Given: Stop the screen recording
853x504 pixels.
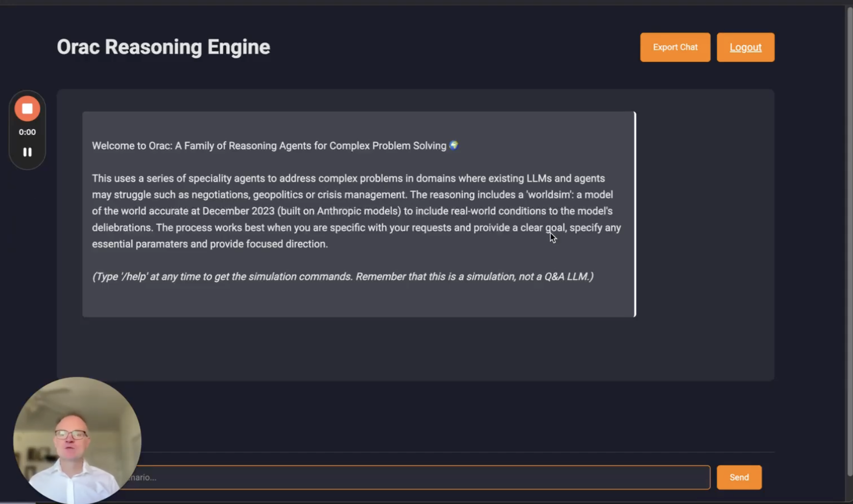Looking at the screenshot, I should click(27, 109).
